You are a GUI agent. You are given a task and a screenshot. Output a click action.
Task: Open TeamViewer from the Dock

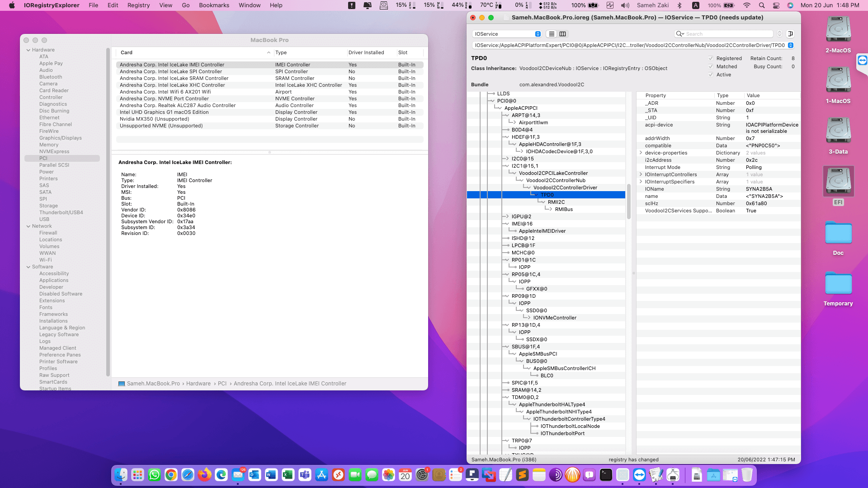point(639,475)
